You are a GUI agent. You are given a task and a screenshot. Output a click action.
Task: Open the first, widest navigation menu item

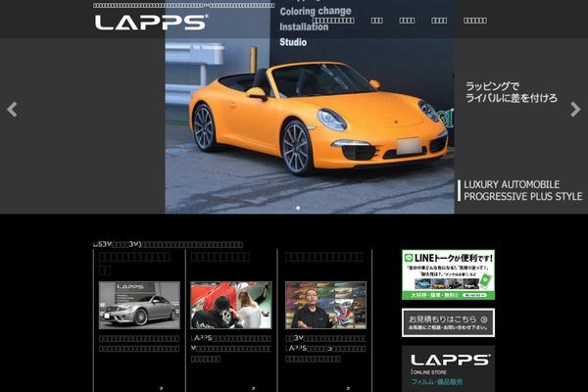click(333, 21)
